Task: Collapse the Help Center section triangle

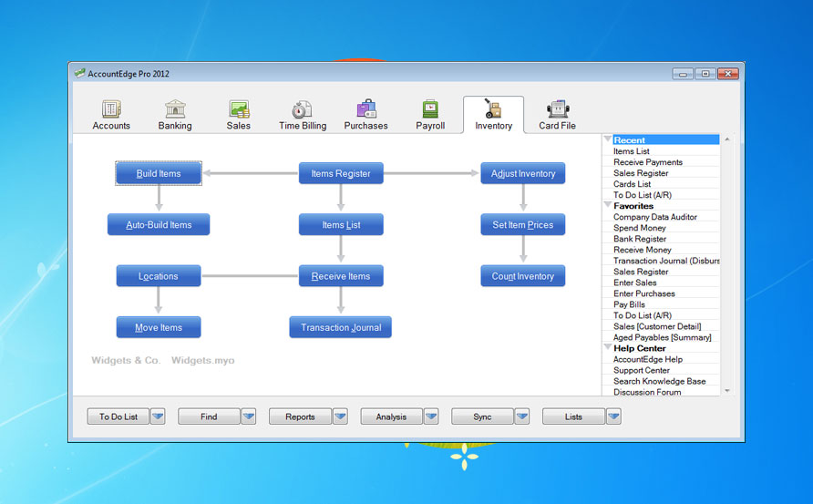Action: pyautogui.click(x=608, y=347)
